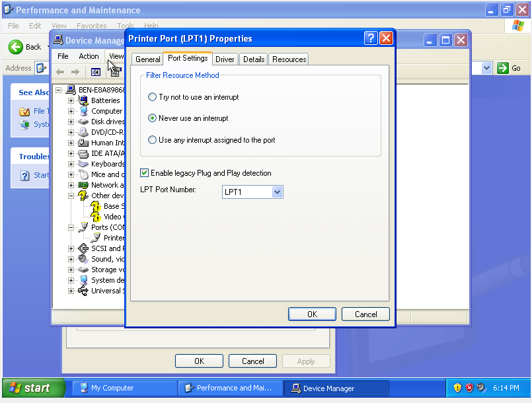The image size is (532, 403).
Task: Select the Human Interface Devices tree item
Action: (107, 143)
